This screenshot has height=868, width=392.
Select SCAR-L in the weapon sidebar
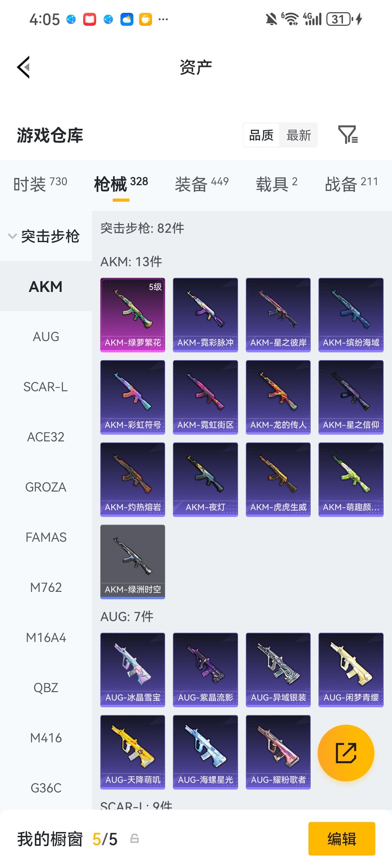coord(46,387)
